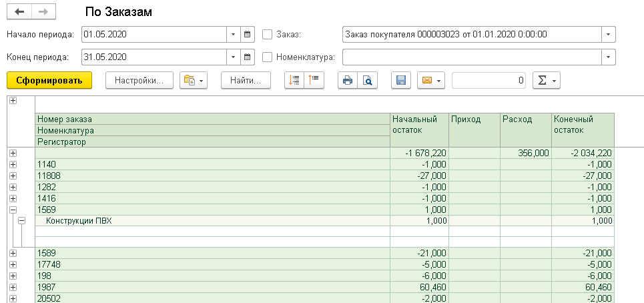Click the forward navigation arrow
The image size is (644, 303).
(43, 12)
